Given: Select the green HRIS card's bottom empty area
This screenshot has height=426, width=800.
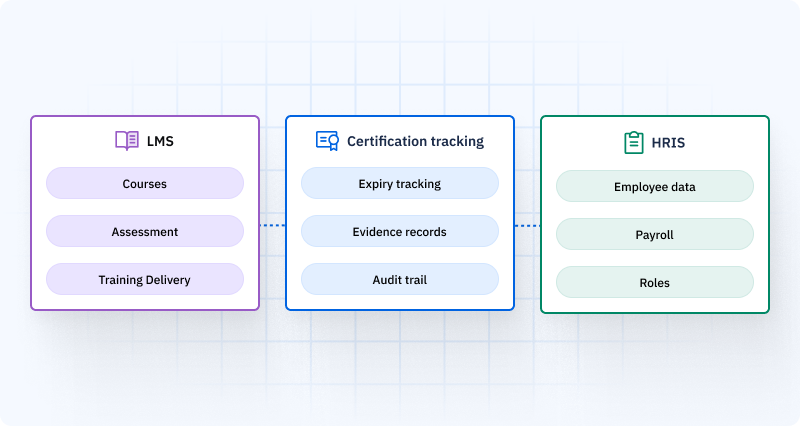Looking at the screenshot, I should pyautogui.click(x=655, y=305).
